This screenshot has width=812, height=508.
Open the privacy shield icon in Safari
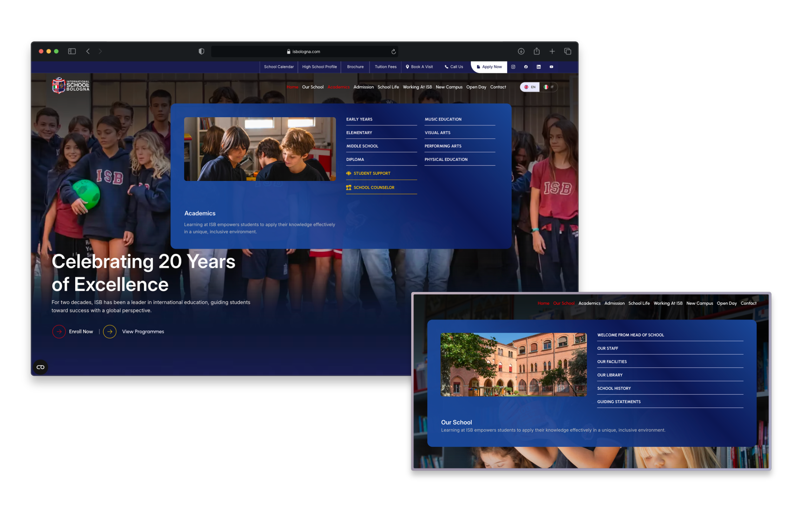coord(201,51)
